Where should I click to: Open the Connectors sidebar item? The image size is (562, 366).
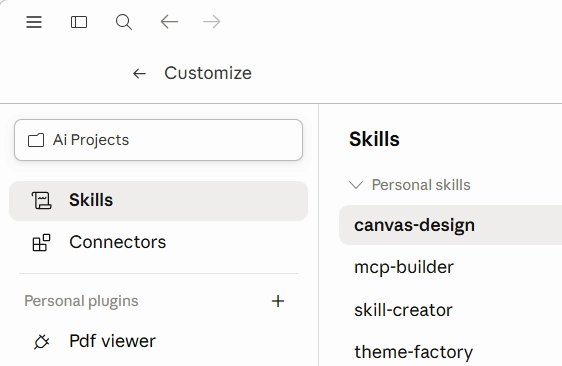click(x=158, y=242)
